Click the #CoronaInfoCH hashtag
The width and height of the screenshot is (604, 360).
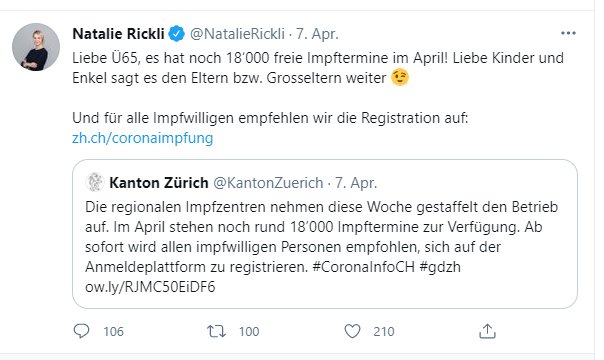[364, 267]
